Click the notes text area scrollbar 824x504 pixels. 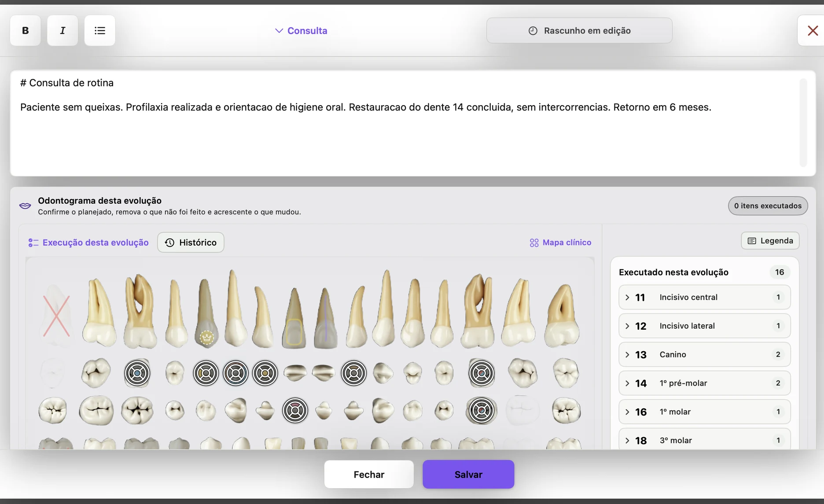tap(803, 123)
